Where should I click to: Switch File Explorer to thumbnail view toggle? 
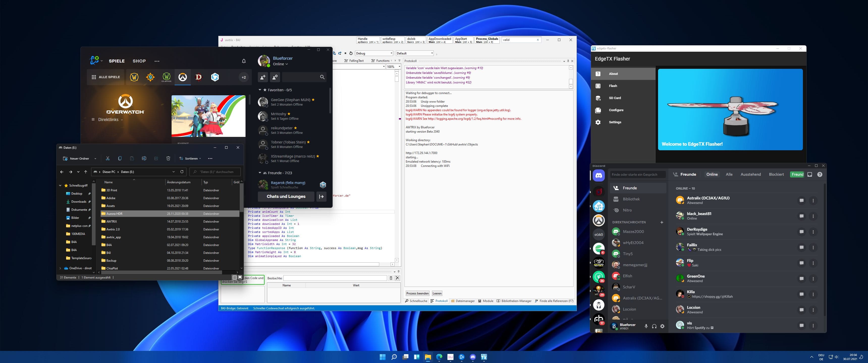coord(240,278)
